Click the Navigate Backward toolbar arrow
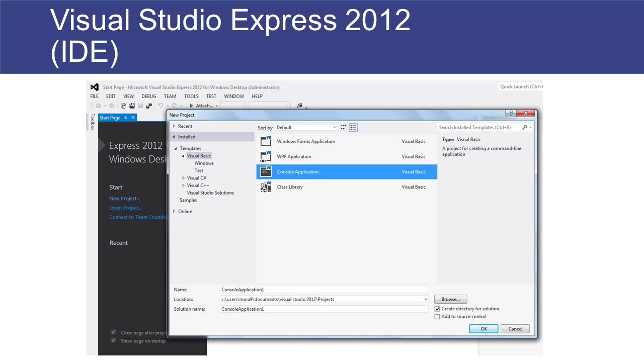 (x=99, y=106)
